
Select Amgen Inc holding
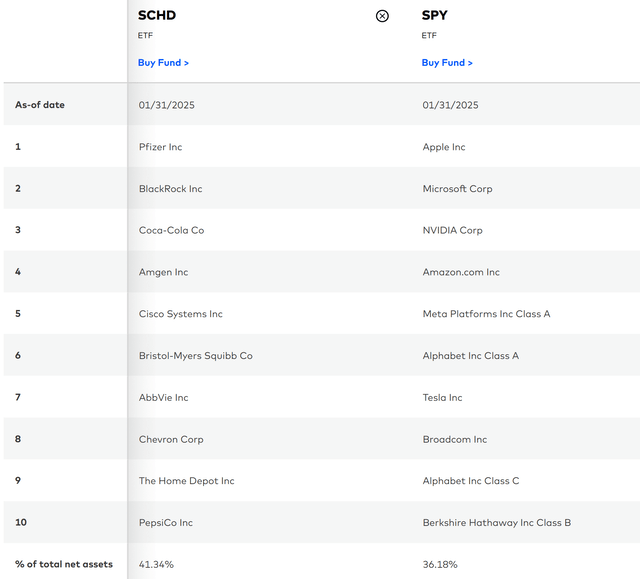tap(163, 272)
